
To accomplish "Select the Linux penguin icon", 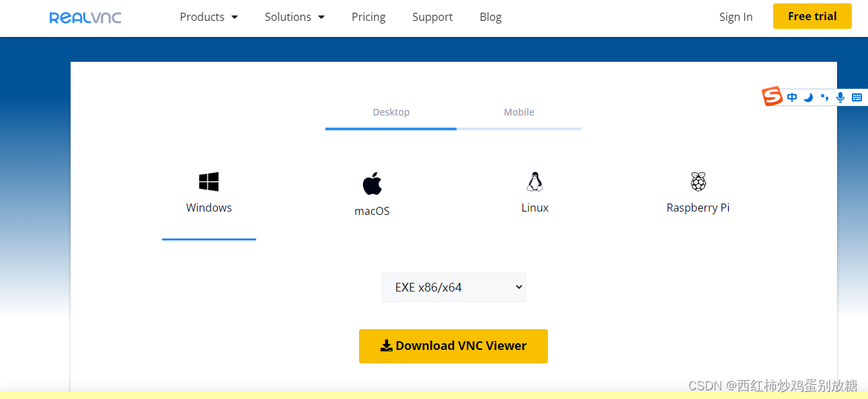I will 535,181.
